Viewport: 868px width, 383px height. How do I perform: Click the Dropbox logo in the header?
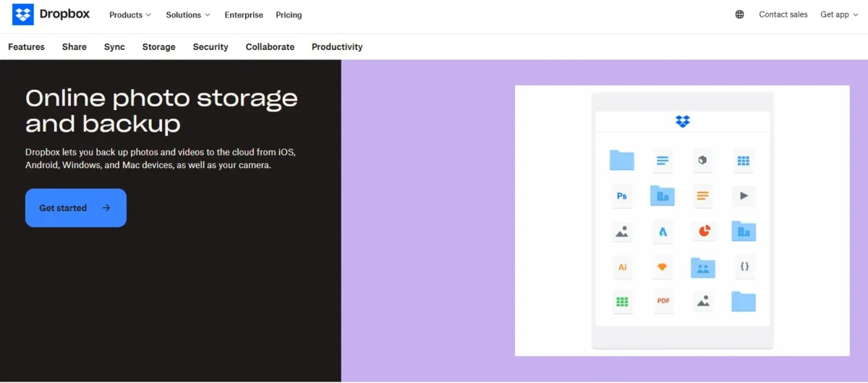tap(51, 14)
